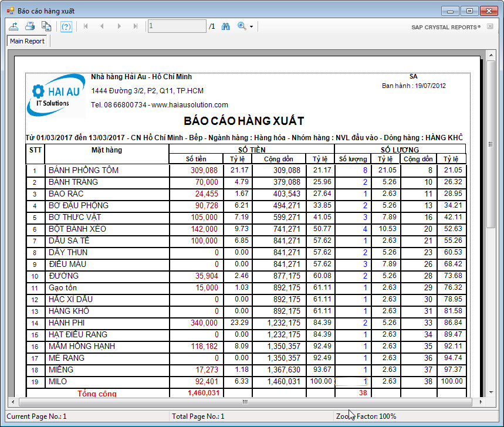Click the page number input field
504x427 pixels.
pyautogui.click(x=177, y=26)
